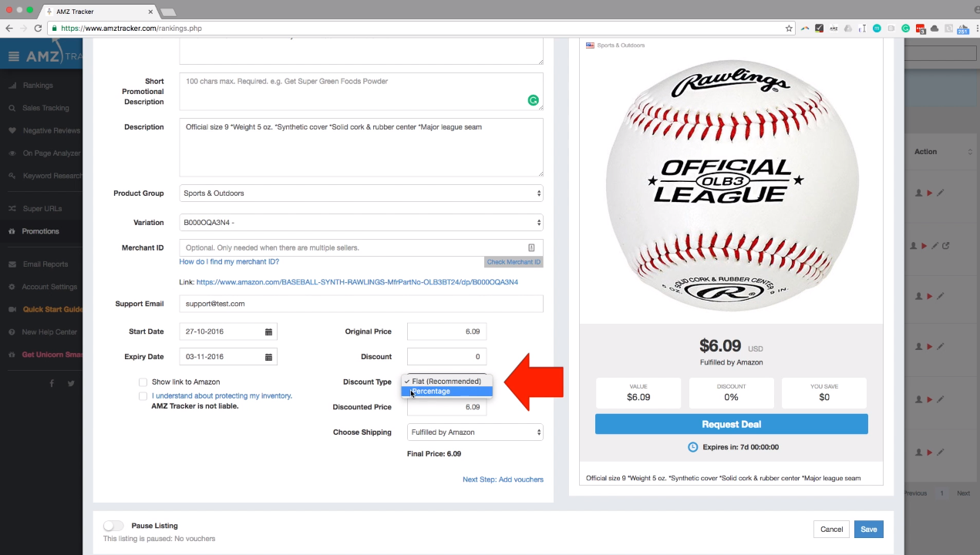Click the Facebook icon in sidebar footer

click(x=52, y=383)
